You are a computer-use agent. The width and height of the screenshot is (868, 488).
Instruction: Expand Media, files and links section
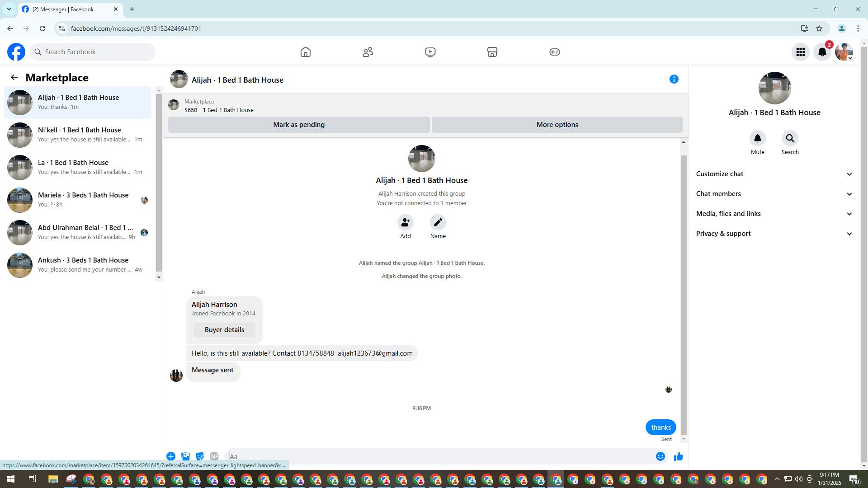coord(774,214)
